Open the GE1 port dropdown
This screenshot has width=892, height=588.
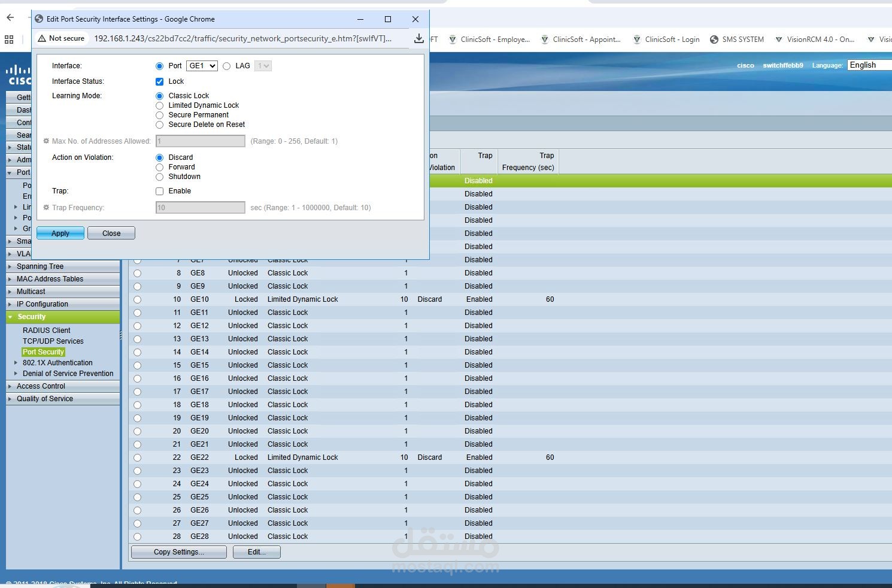pos(202,66)
